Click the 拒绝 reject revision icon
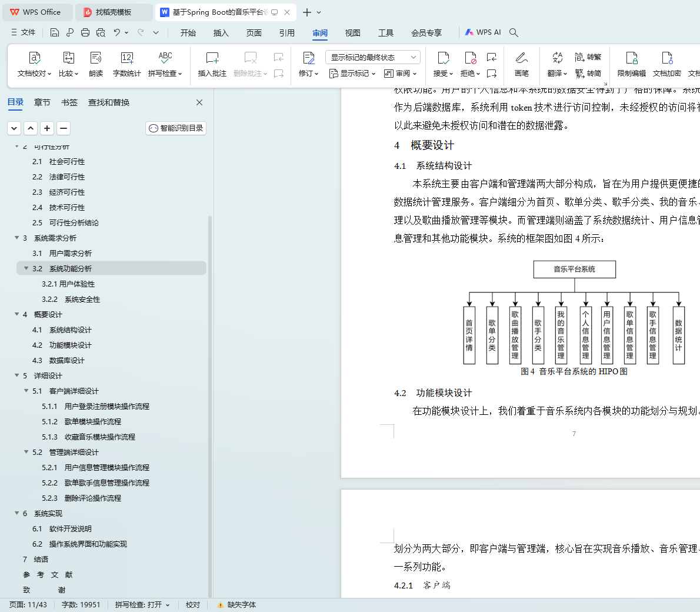 coord(470,58)
